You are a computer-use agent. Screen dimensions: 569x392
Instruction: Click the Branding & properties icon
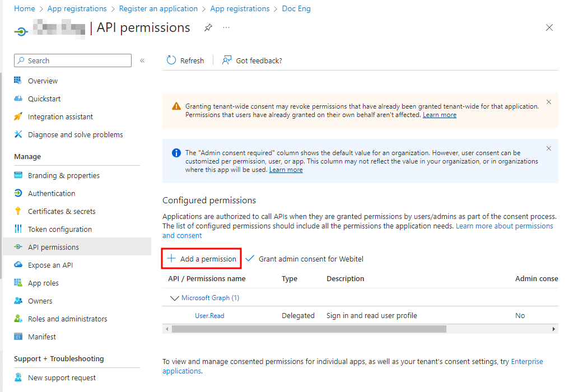point(18,175)
